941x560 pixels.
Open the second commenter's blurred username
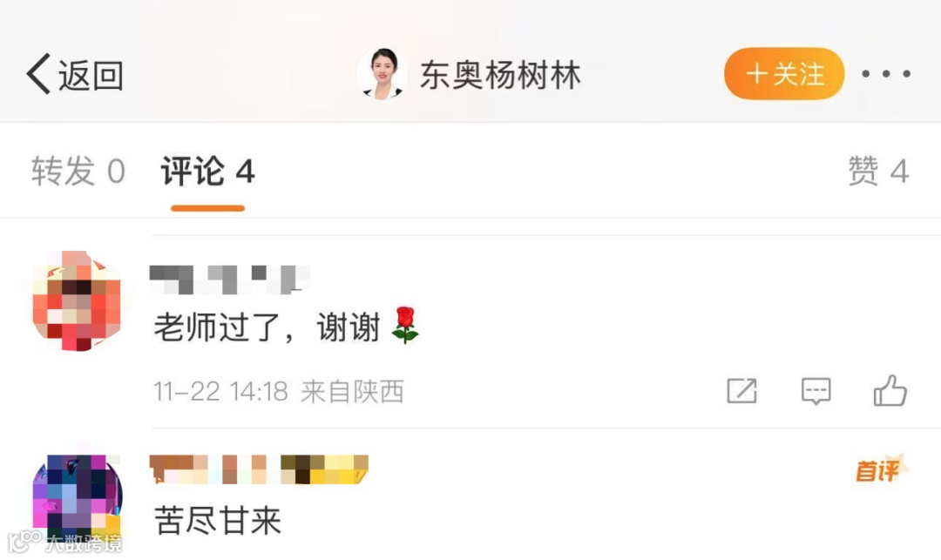coord(259,469)
